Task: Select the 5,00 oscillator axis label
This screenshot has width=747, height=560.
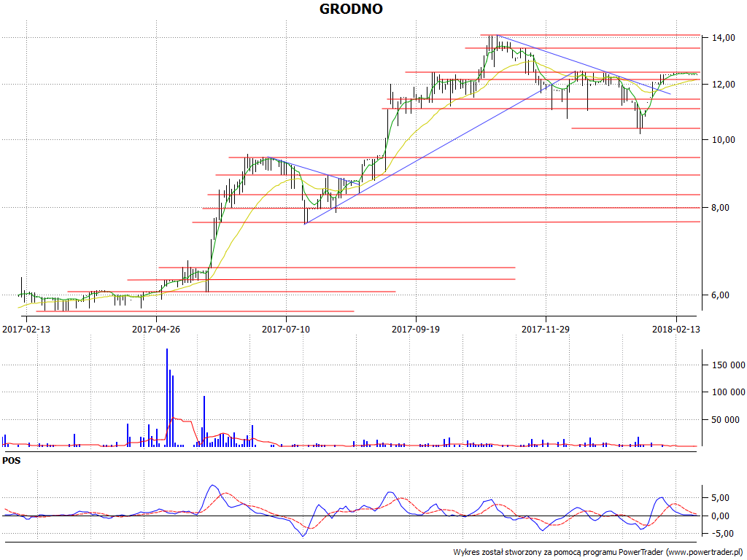Action: coord(721,498)
